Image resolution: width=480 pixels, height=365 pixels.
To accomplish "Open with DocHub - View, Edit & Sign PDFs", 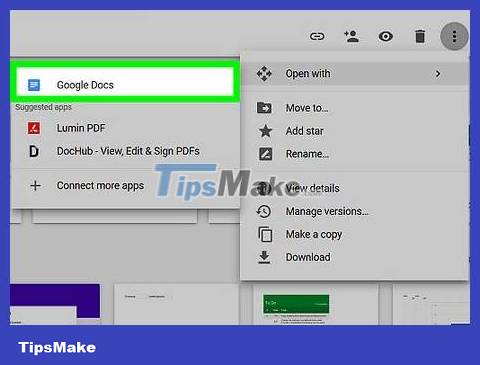I will point(125,151).
